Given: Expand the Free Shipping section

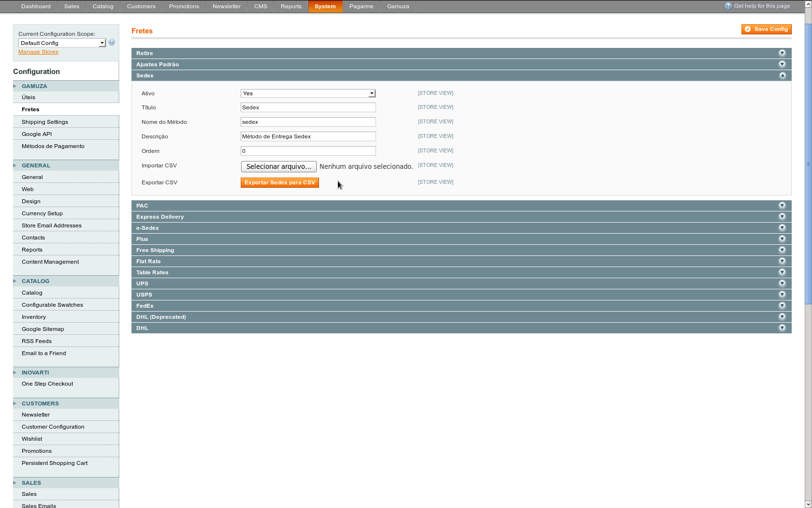Looking at the screenshot, I should [461, 250].
